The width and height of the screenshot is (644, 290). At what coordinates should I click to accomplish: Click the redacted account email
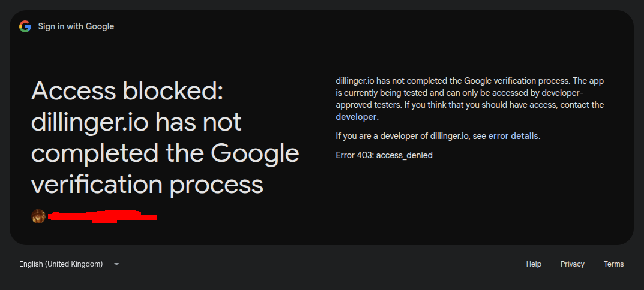coord(102,216)
